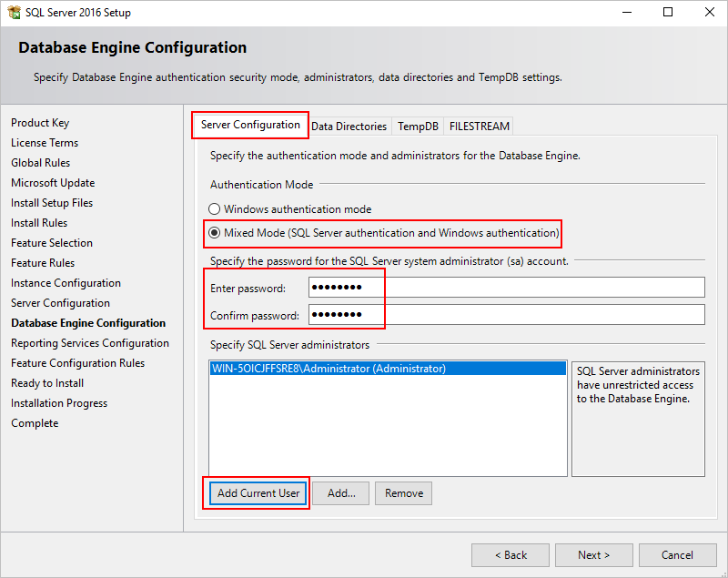Click Microsoft Update step in sidebar
Screen dimensions: 728x578
pos(53,183)
